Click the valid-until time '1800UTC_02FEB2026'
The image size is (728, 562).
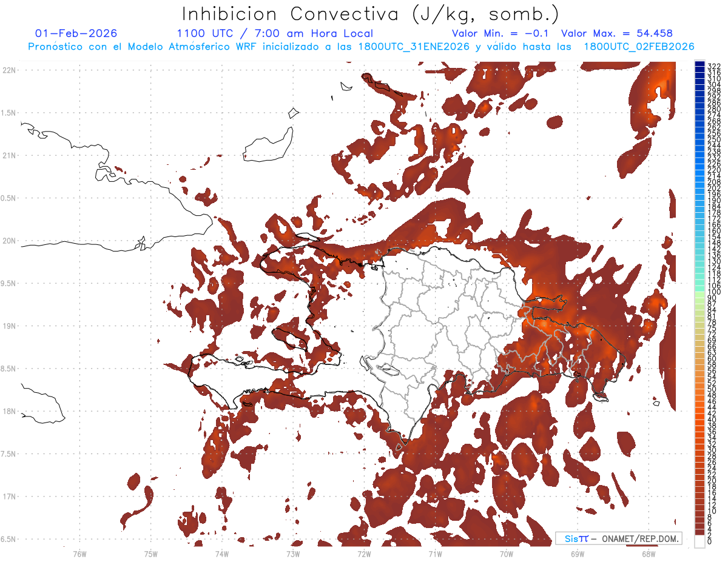pos(639,47)
